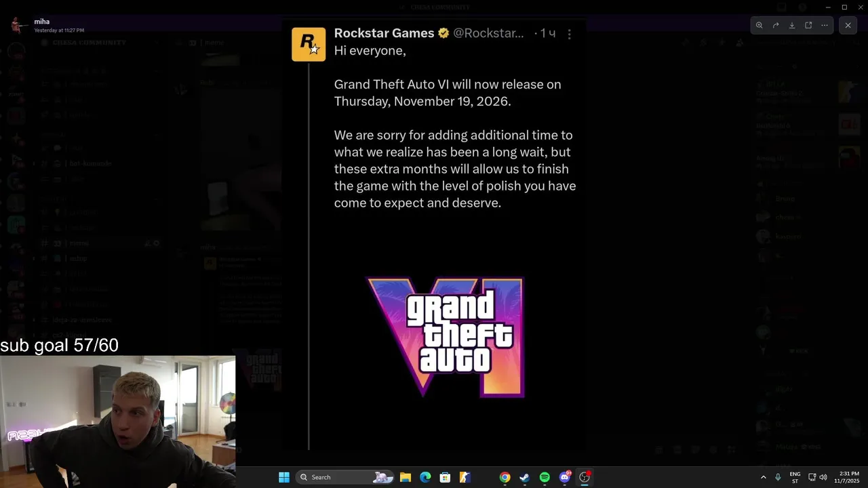Click the GTA VI tweet image

pos(434,235)
